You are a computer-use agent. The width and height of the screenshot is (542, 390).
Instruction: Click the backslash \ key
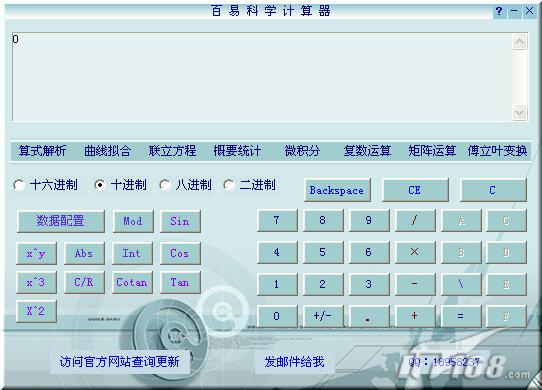pyautogui.click(x=461, y=284)
